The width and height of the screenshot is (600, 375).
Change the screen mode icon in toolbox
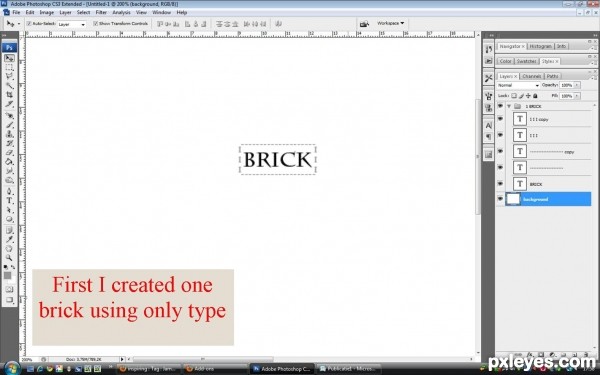pyautogui.click(x=9, y=300)
